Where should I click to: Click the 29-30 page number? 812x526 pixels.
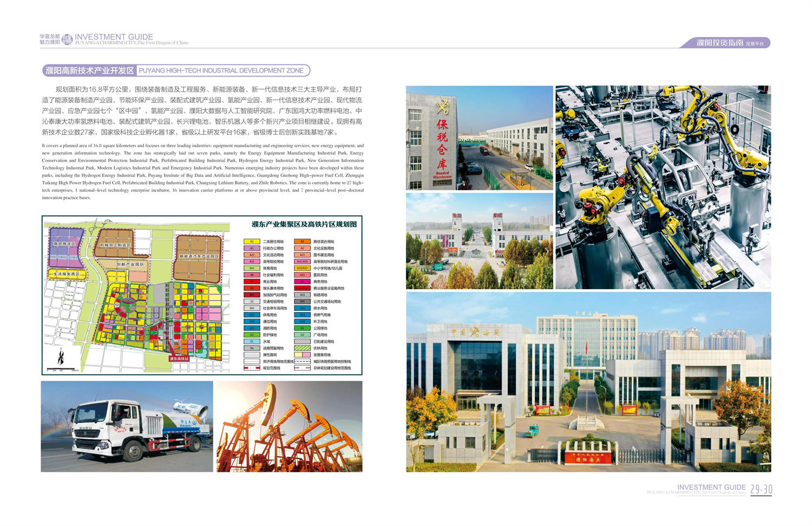tap(761, 490)
